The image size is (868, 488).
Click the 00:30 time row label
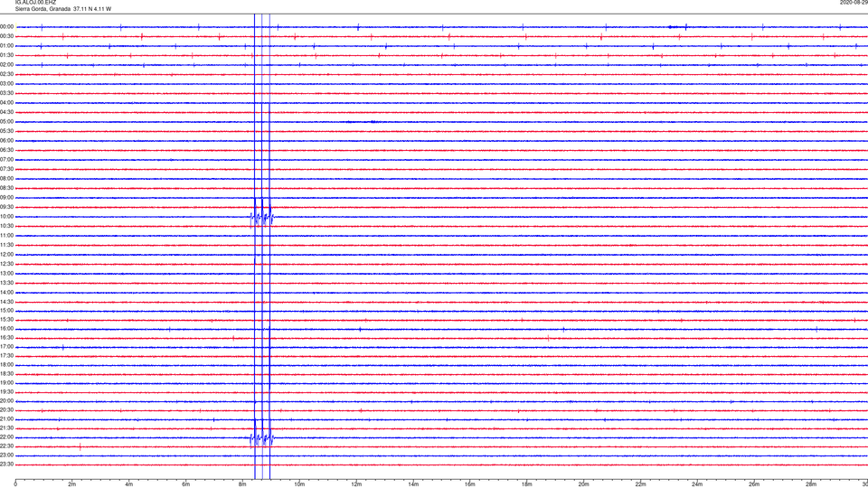(6, 36)
